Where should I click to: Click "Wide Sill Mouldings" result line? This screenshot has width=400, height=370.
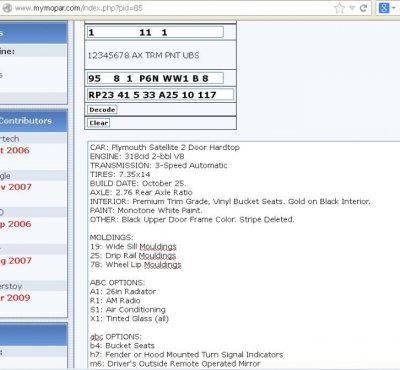[133, 247]
